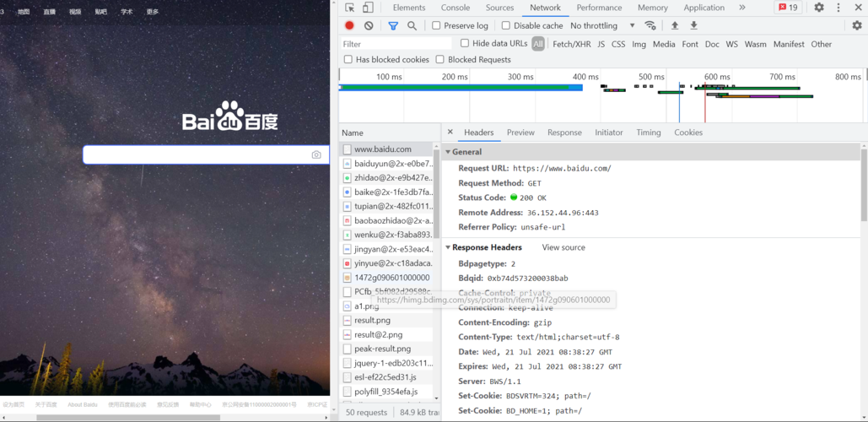Click the Import HAR file upload icon
Image resolution: width=868 pixels, height=422 pixels.
tap(675, 25)
